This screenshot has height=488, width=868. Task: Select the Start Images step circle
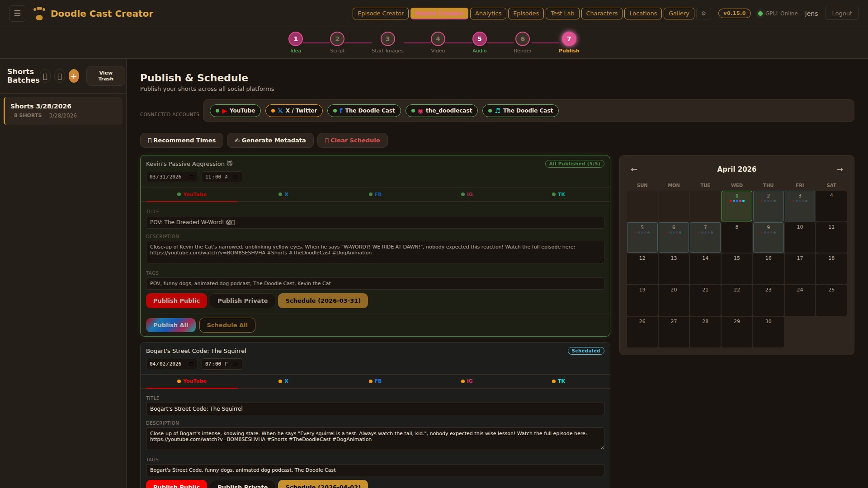(387, 39)
